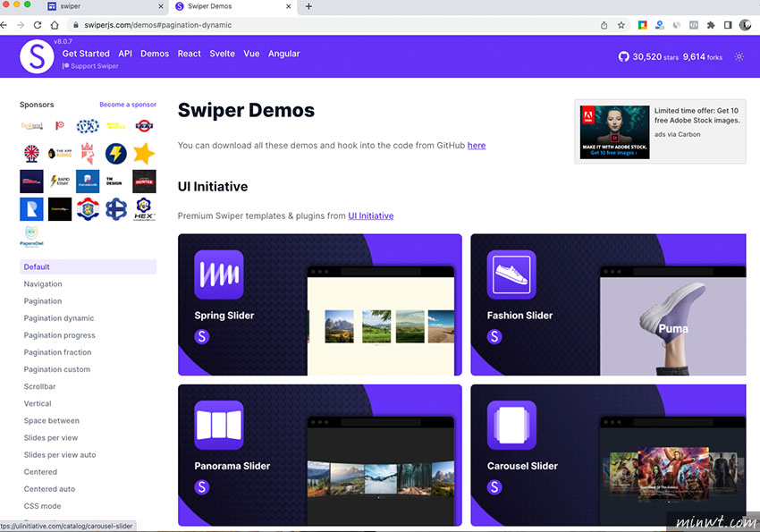Open the Adobe Stock ad image
This screenshot has height=532, width=760.
point(614,132)
